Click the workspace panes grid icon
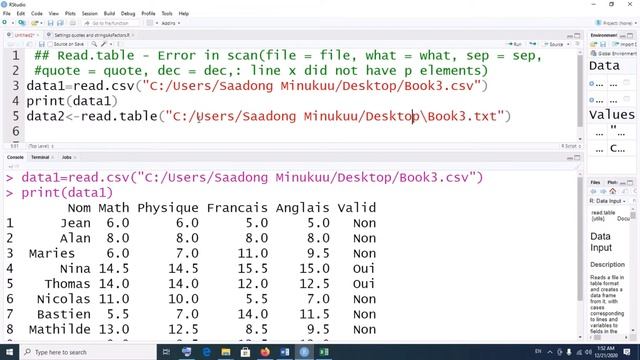 click(150, 23)
